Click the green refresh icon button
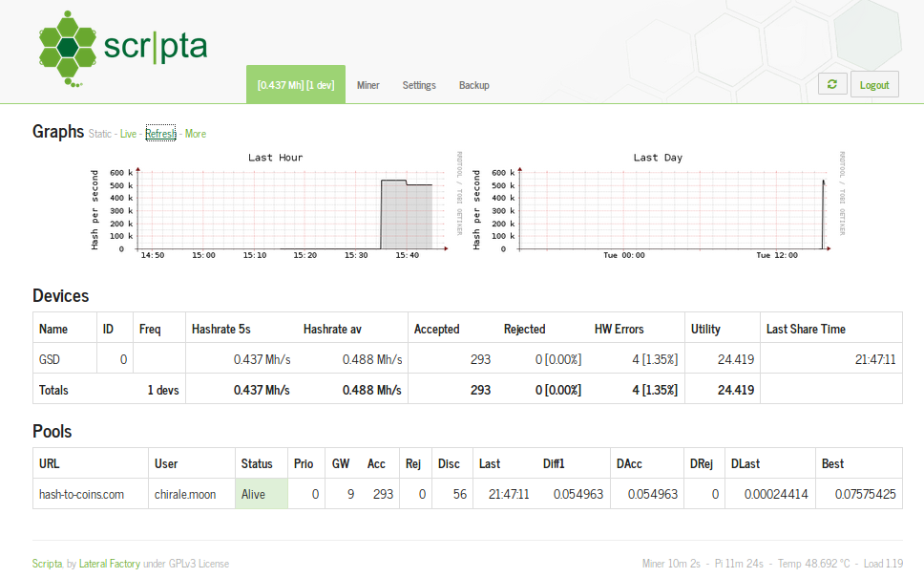The height and width of the screenshot is (578, 924). [832, 84]
